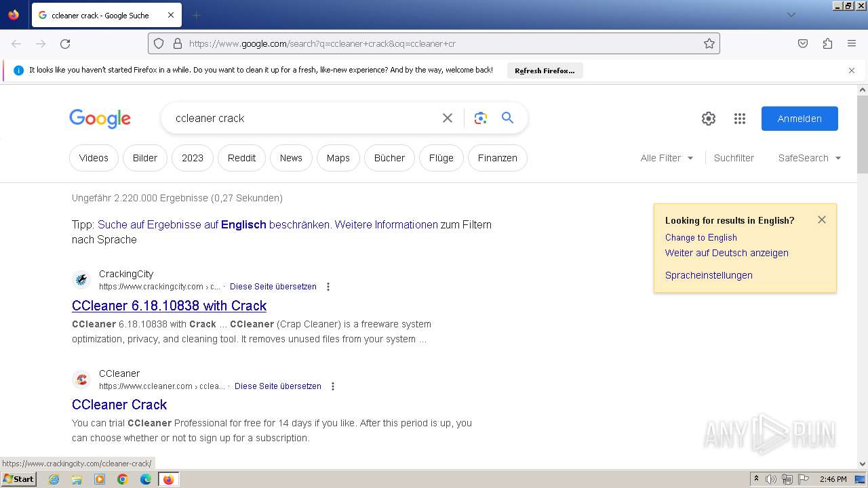Screen dimensions: 868x488
Task: Open the tracking protection shield icon
Action: pyautogui.click(x=159, y=43)
